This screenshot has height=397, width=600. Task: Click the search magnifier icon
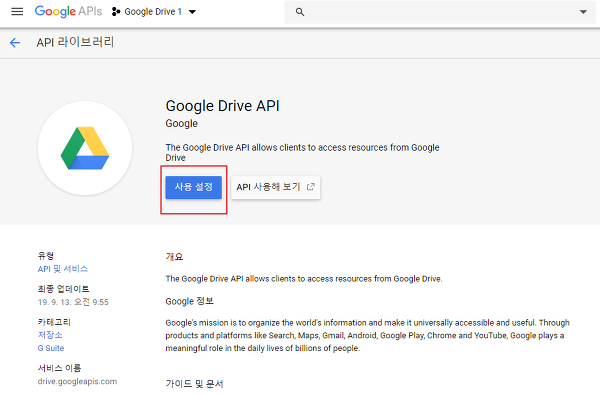[x=300, y=12]
